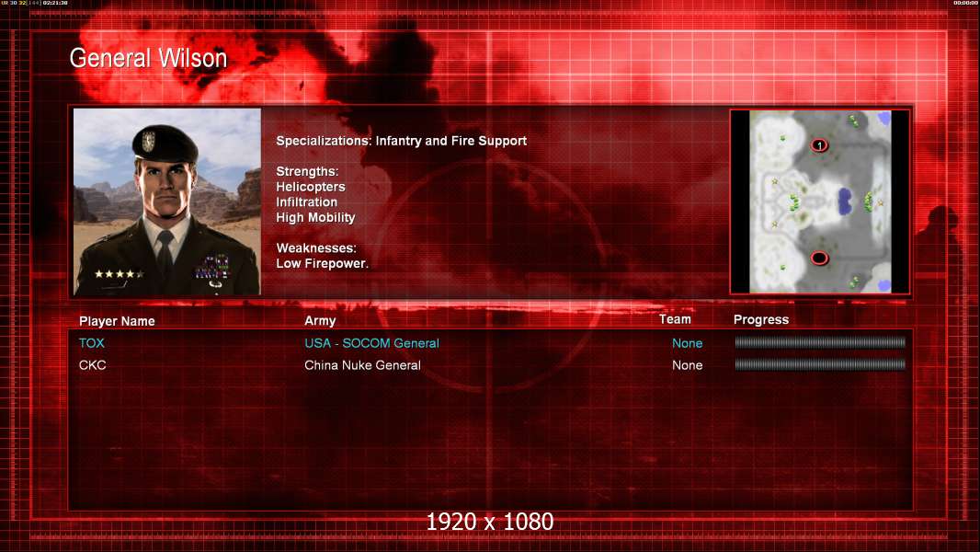Click the Helicopters strength line
This screenshot has width=980, height=552.
(x=311, y=187)
